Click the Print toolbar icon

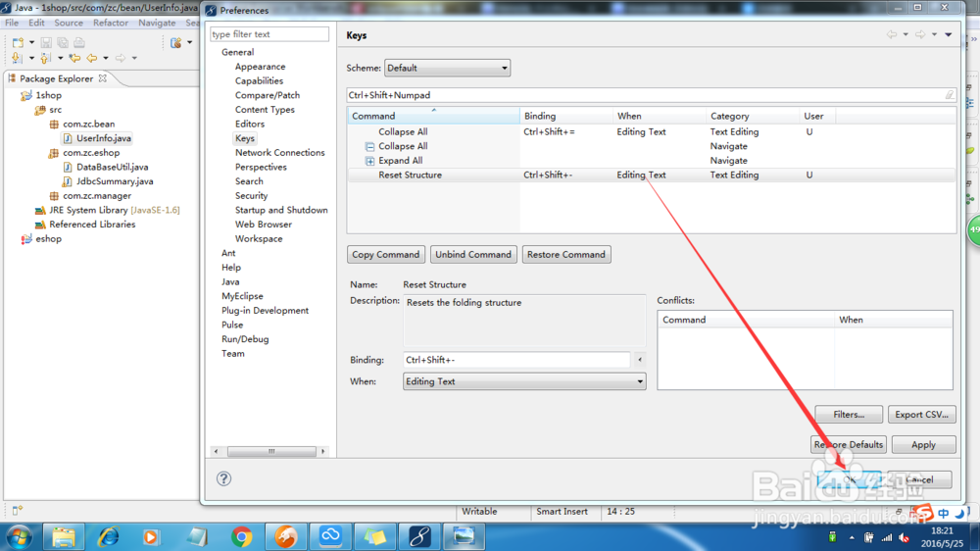[x=78, y=42]
